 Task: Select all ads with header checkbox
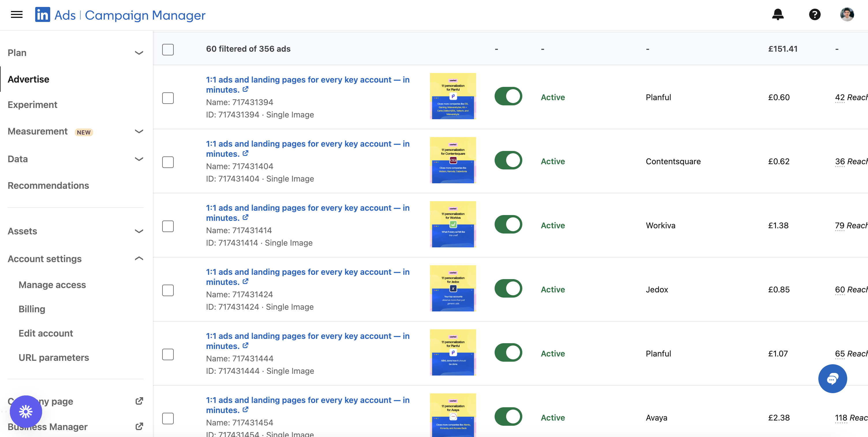[168, 50]
